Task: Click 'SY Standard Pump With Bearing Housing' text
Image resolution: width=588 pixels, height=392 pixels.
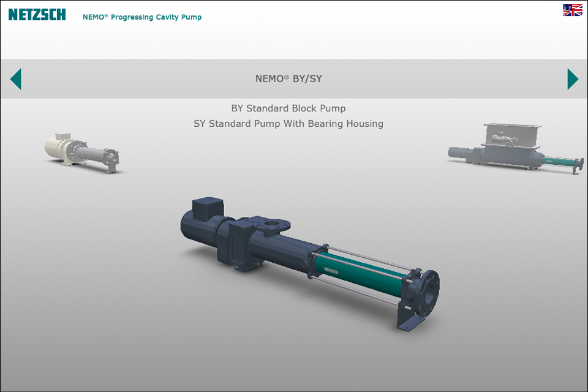Action: pos(288,124)
